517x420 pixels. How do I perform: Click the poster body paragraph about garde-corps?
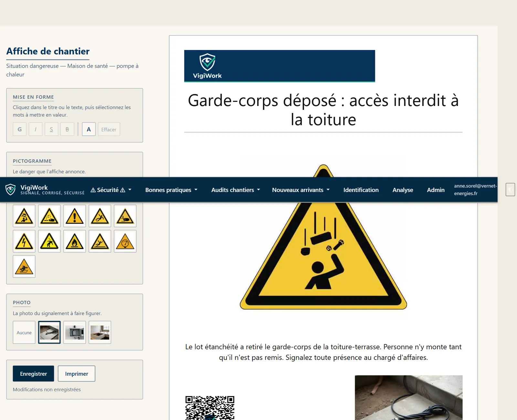323,352
